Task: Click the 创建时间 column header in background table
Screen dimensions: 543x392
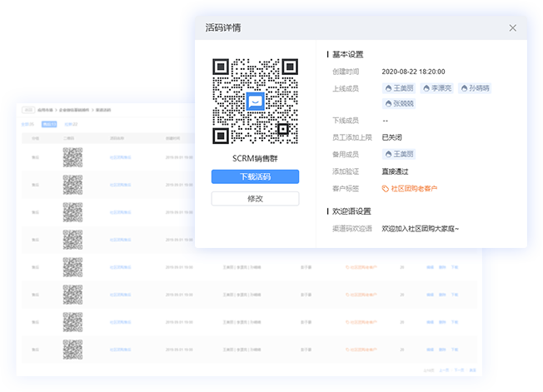Action: [x=172, y=138]
